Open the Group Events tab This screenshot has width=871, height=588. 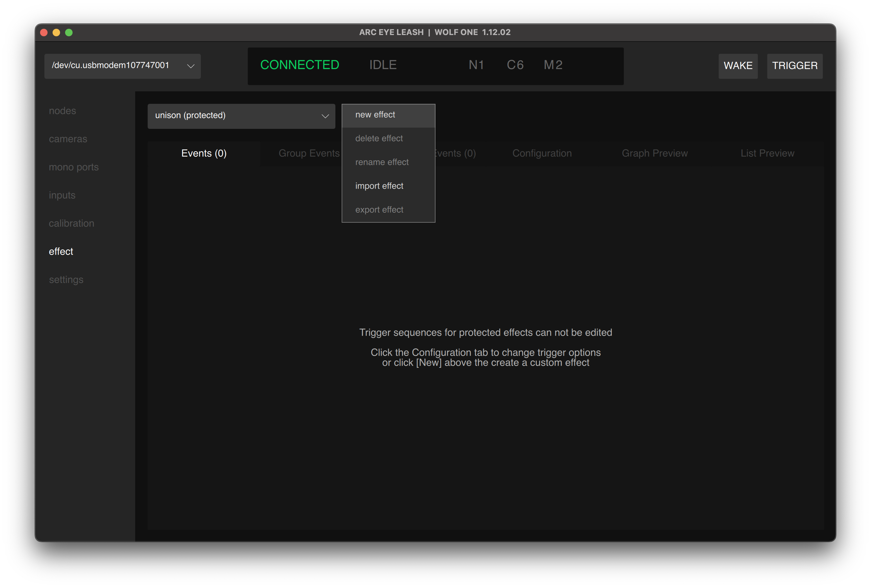click(308, 153)
